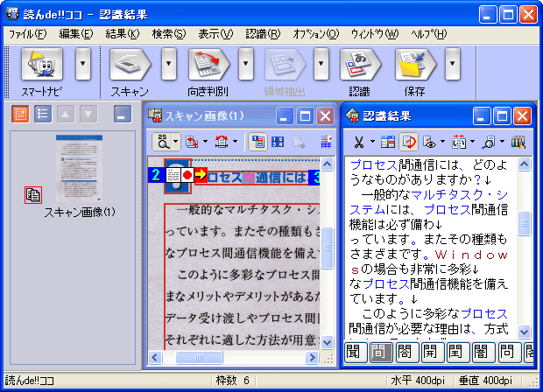This screenshot has width=543, height=392.
Task: Toggle the region frame display button
Action: (257, 142)
